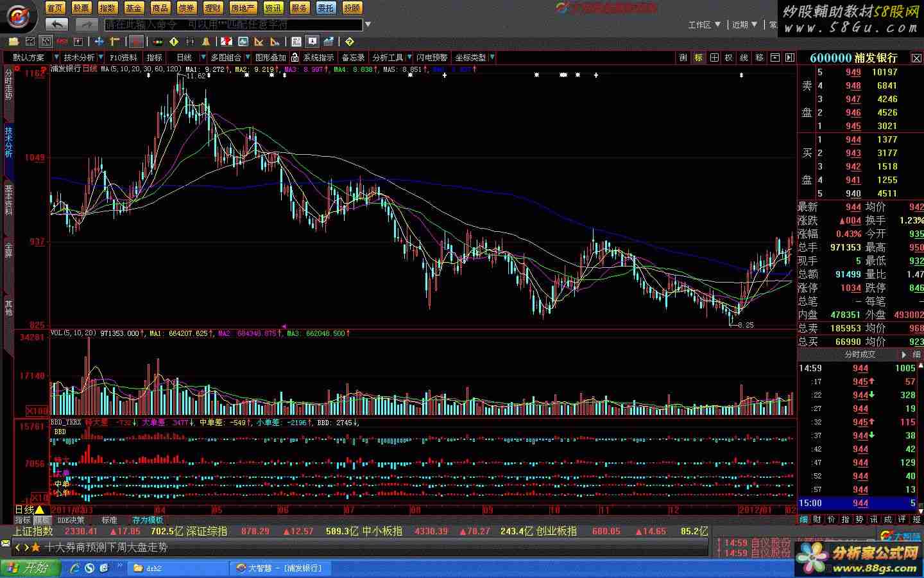This screenshot has width=924, height=578.
Task: Click the 图形叠加 overlay button
Action: [x=270, y=58]
